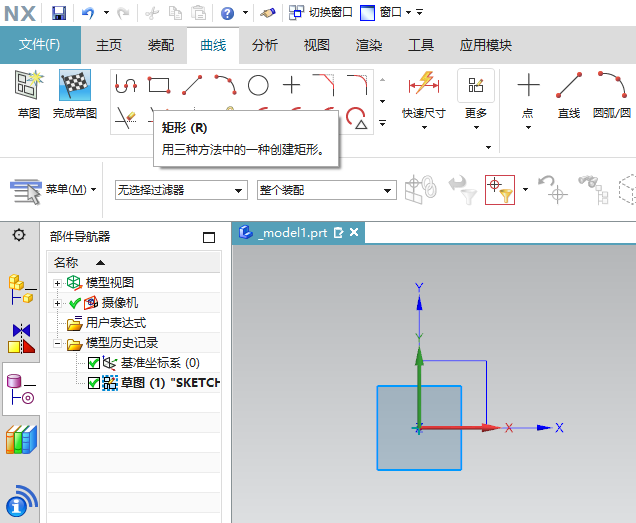The height and width of the screenshot is (523, 636).
Task: Open the selection filter (无选择过滤器) dropdown
Action: point(181,190)
